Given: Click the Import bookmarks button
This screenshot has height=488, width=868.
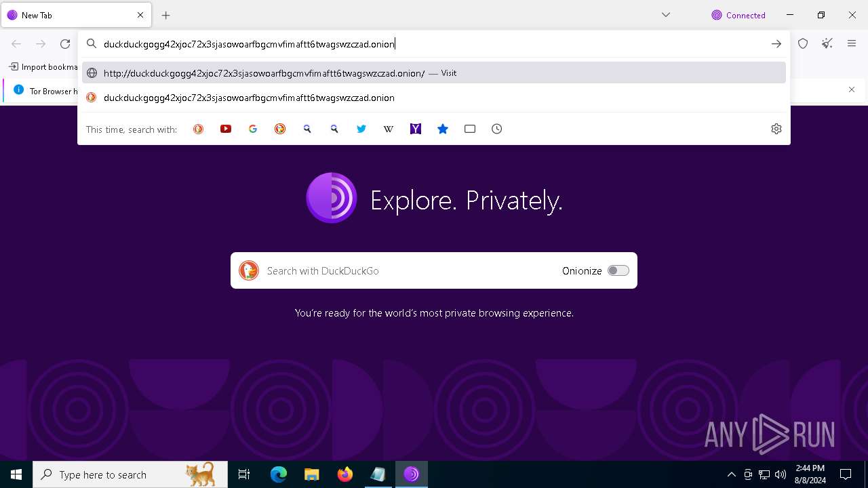Looking at the screenshot, I should (x=43, y=67).
